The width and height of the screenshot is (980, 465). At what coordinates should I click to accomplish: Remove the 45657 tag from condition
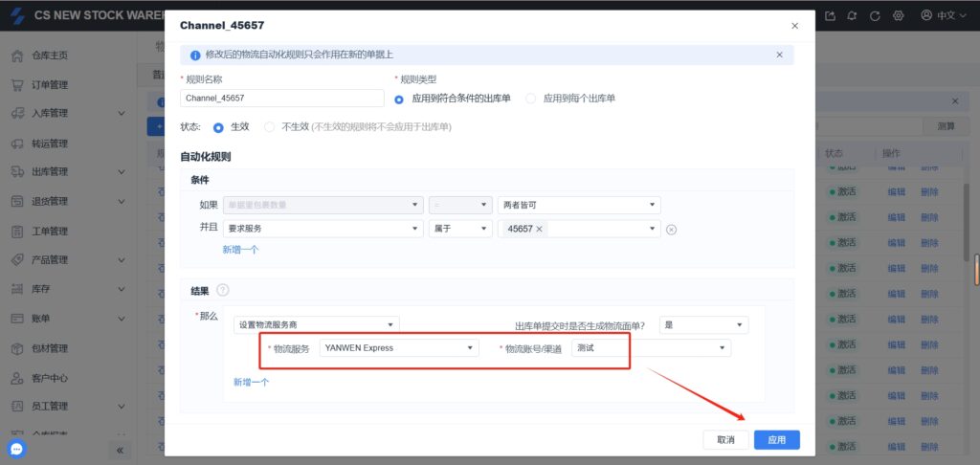[539, 230]
